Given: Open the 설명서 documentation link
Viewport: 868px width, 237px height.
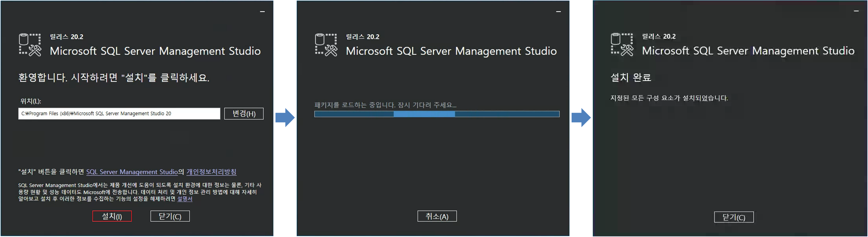Looking at the screenshot, I should click(x=185, y=199).
